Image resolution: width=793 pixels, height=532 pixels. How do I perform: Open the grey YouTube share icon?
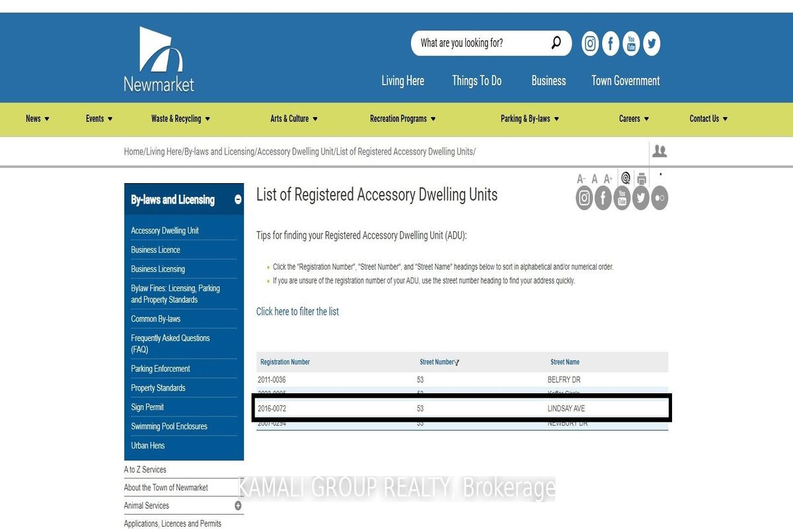coord(622,198)
